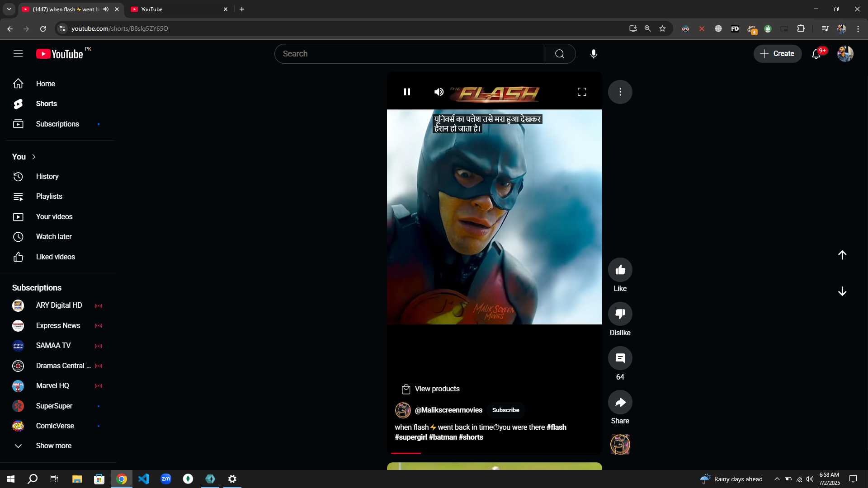The width and height of the screenshot is (868, 488).
Task: Open the browser zoom magnifier icon
Action: (x=647, y=28)
